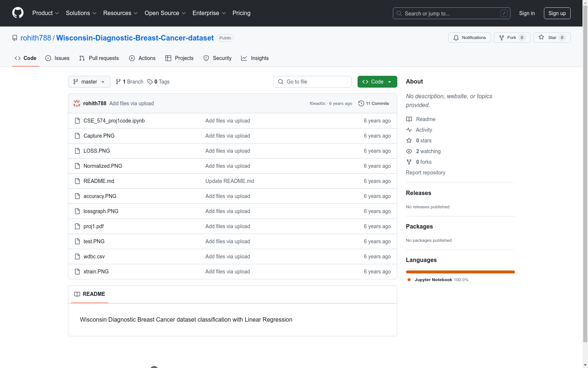Viewport: 588px width, 368px height.
Task: Open the CSE_574_proj1code.ipynb notebook file
Action: [x=114, y=121]
